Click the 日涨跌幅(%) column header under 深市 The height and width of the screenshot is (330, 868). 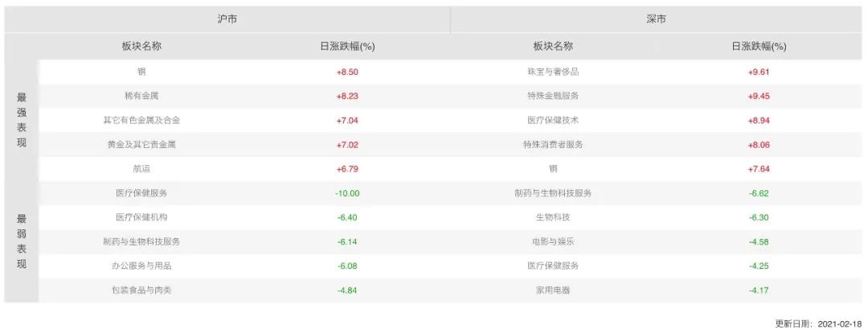(x=758, y=46)
